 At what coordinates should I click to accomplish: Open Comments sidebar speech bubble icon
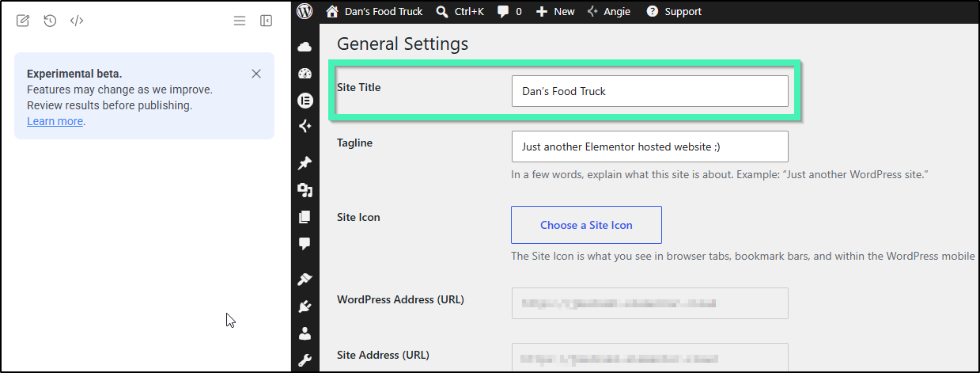[x=305, y=244]
